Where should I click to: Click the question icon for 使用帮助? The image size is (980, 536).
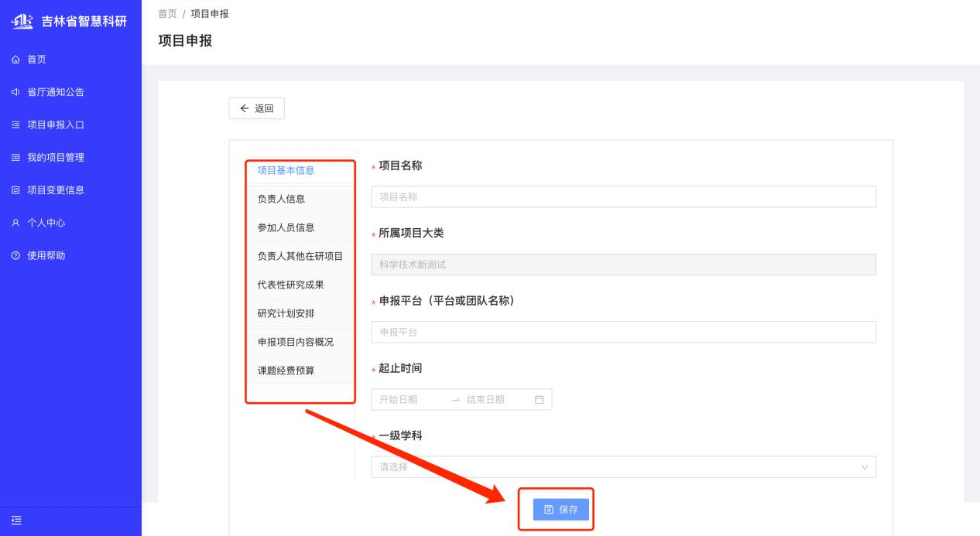coord(15,256)
